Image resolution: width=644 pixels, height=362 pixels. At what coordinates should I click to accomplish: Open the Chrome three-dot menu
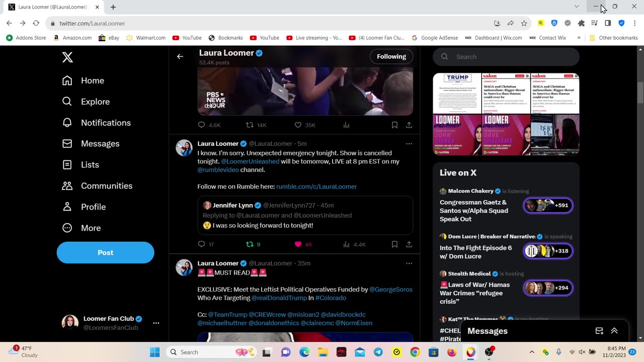click(634, 23)
